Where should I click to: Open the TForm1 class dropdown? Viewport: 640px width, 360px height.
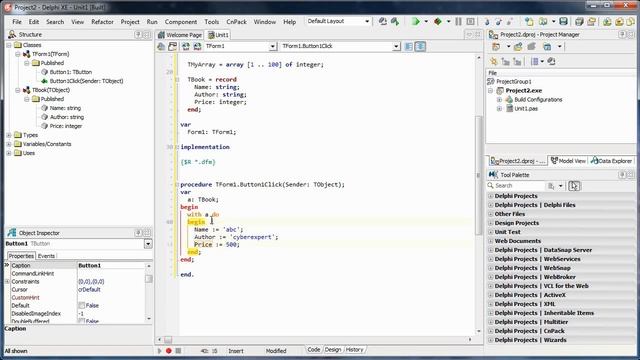[273, 47]
